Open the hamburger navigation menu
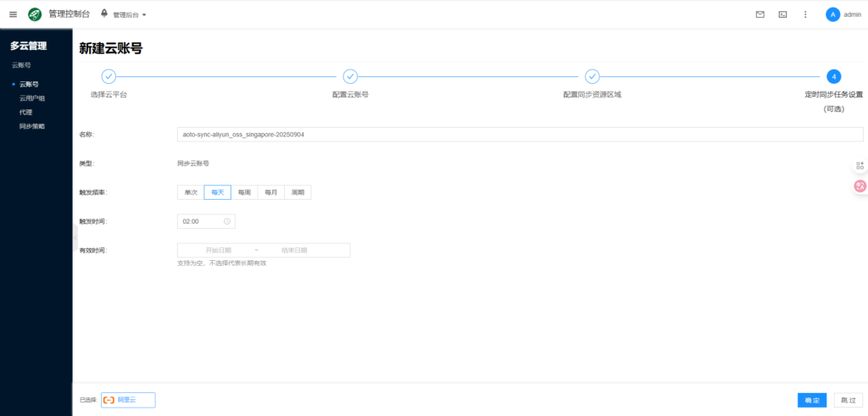This screenshot has width=868, height=416. pyautogui.click(x=13, y=14)
